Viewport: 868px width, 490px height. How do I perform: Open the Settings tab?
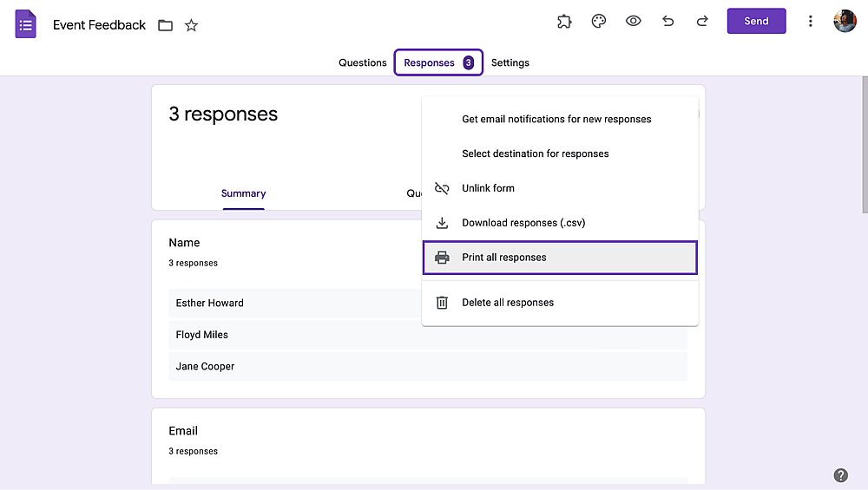coord(510,62)
